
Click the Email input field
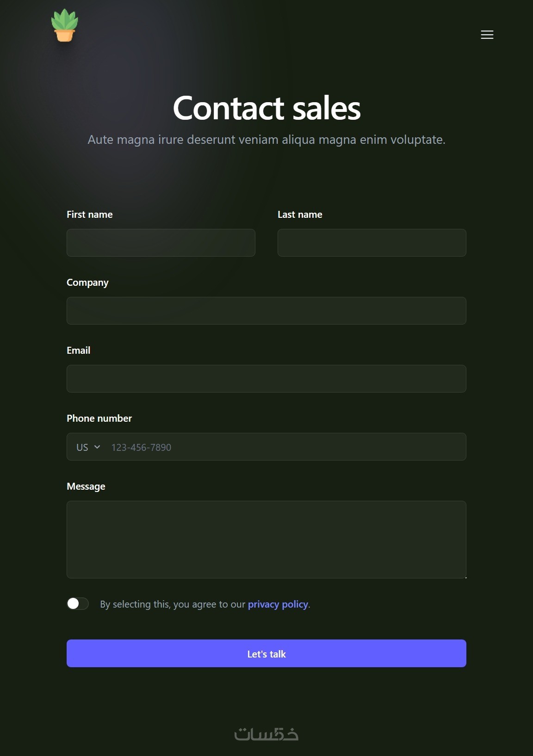point(266,379)
